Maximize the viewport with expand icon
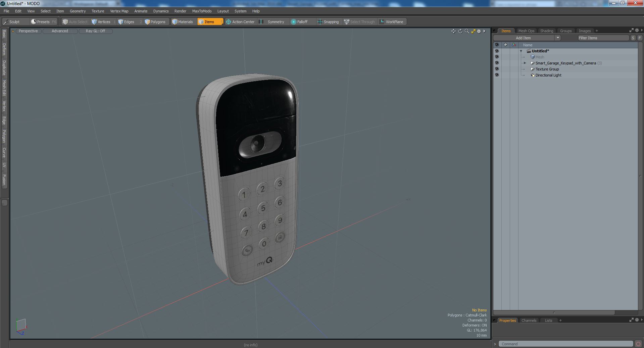 [x=473, y=31]
